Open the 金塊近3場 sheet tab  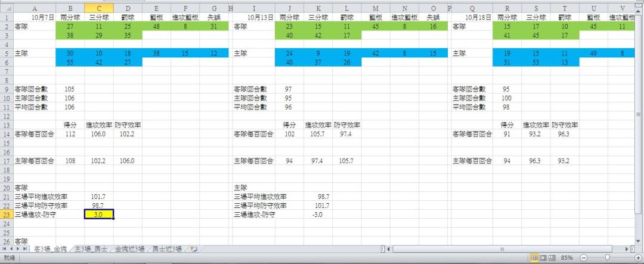pos(130,249)
